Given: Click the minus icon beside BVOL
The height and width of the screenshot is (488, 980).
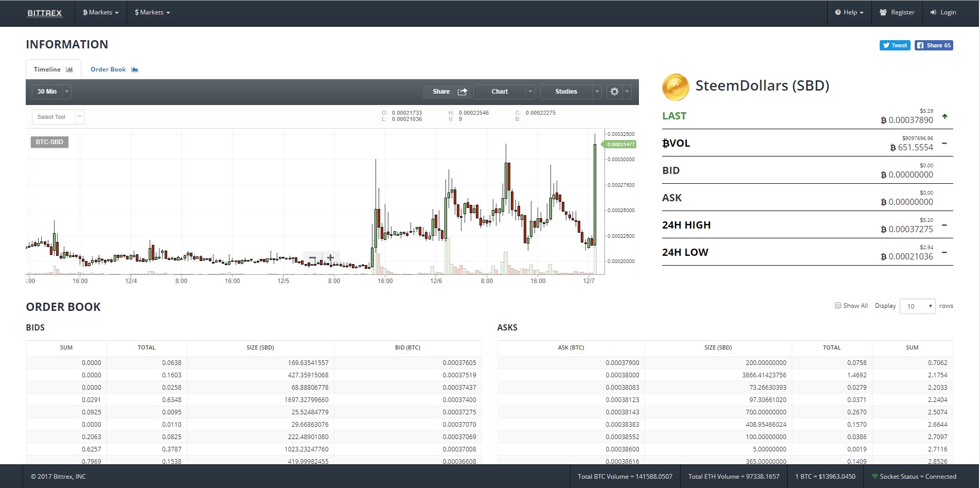Looking at the screenshot, I should [x=945, y=143].
